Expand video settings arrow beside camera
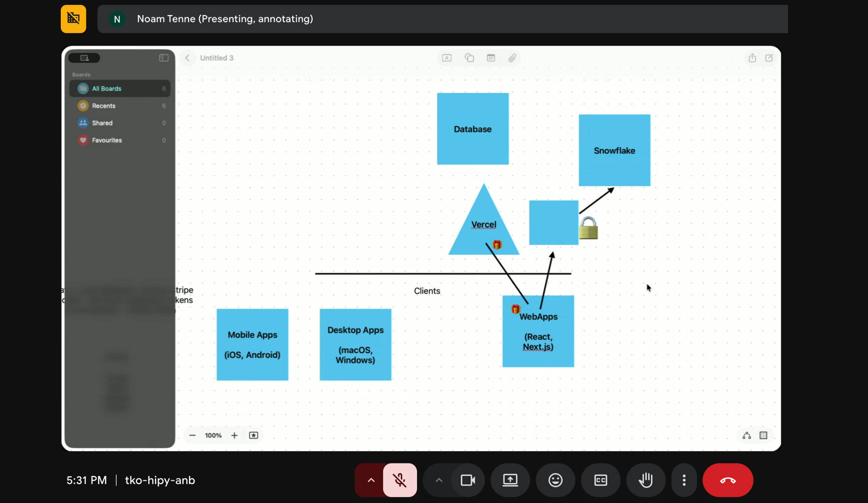The image size is (868, 503). click(439, 480)
